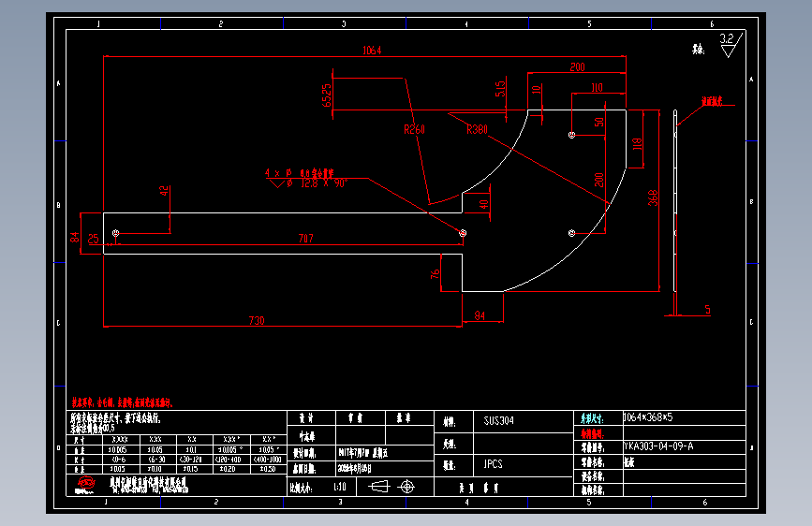Click the first-angle projection symbol
812x526 pixels.
click(x=392, y=487)
